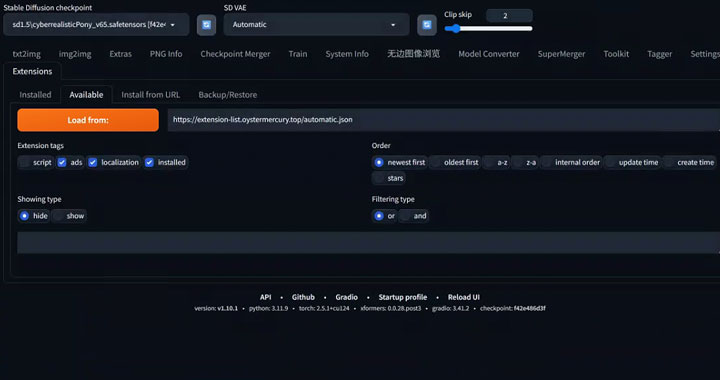Open the SD VAE dropdown
720x380 pixels.
tap(316, 25)
